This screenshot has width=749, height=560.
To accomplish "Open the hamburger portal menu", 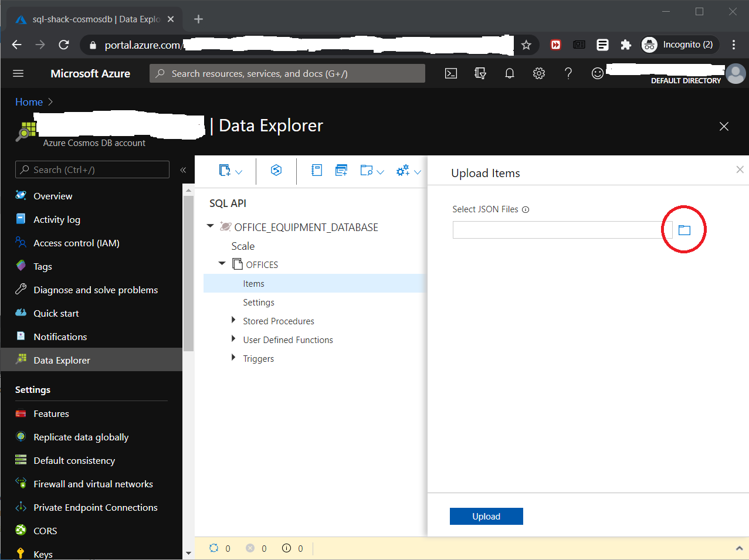I will tap(18, 73).
